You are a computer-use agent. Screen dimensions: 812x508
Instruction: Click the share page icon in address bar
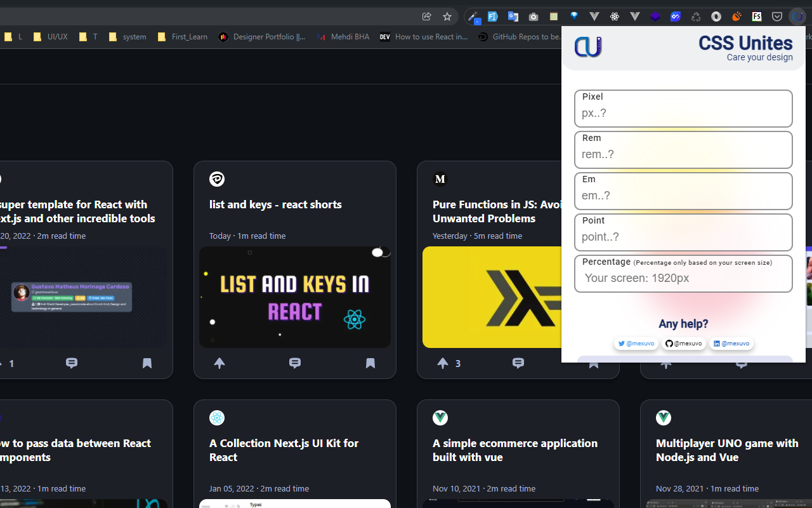point(426,17)
